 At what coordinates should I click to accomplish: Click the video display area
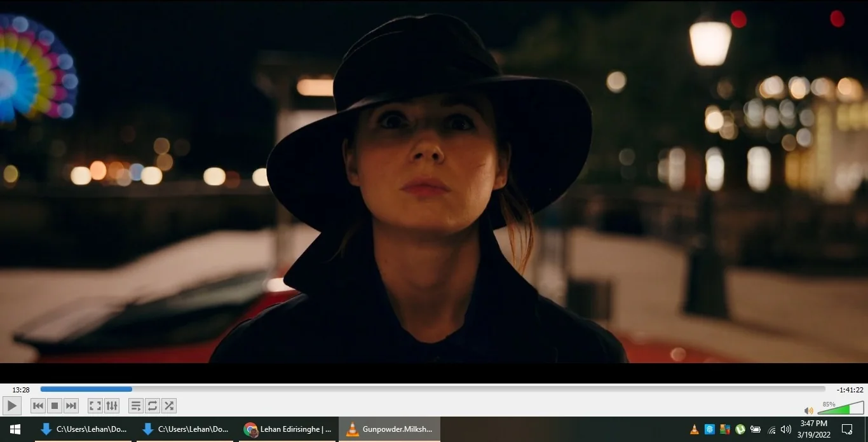click(434, 182)
